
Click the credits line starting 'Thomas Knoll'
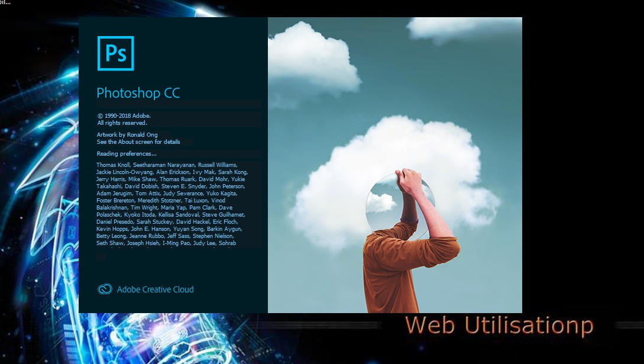[167, 165]
